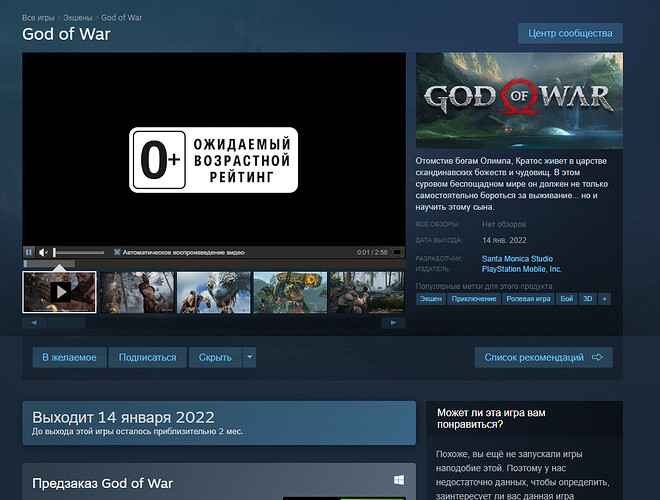Expand the dropdown arrow next to Скрыть
660x500 pixels.
[x=249, y=357]
